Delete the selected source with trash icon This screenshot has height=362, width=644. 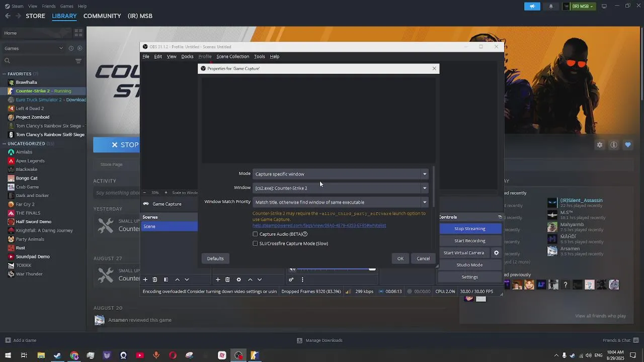[227, 280]
